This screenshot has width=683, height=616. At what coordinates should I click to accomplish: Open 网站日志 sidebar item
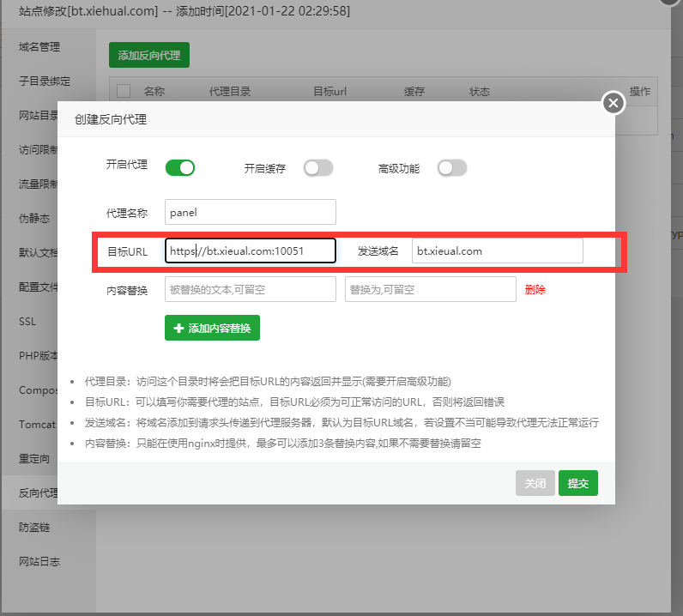[x=39, y=562]
